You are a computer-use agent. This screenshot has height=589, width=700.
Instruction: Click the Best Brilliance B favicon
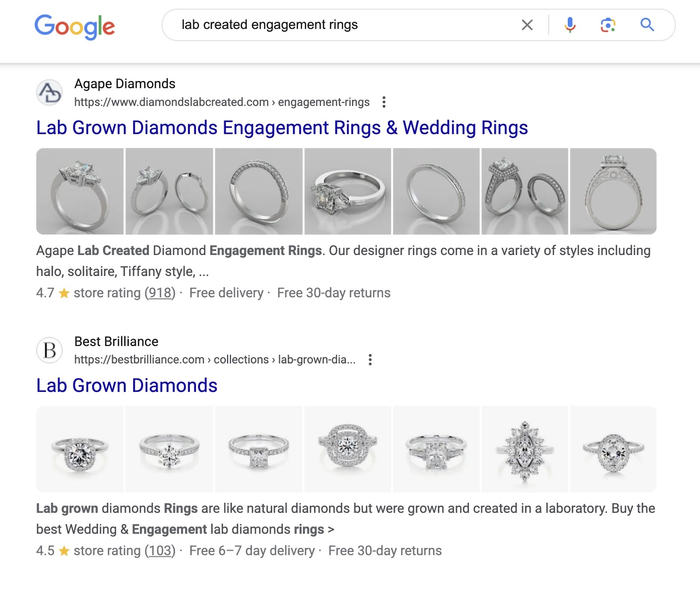[x=49, y=351]
